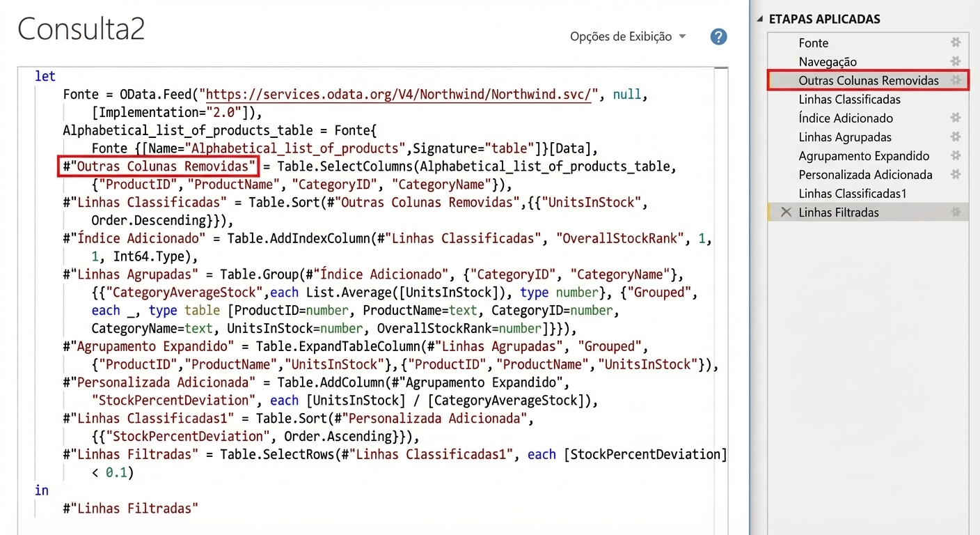The width and height of the screenshot is (980, 535).
Task: Select the Outras Colunas Removidas step
Action: point(868,81)
